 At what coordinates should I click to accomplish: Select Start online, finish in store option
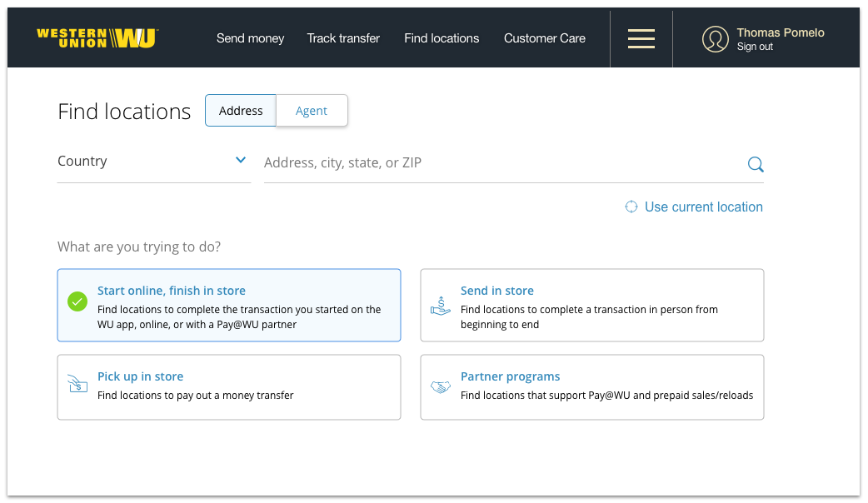click(229, 306)
